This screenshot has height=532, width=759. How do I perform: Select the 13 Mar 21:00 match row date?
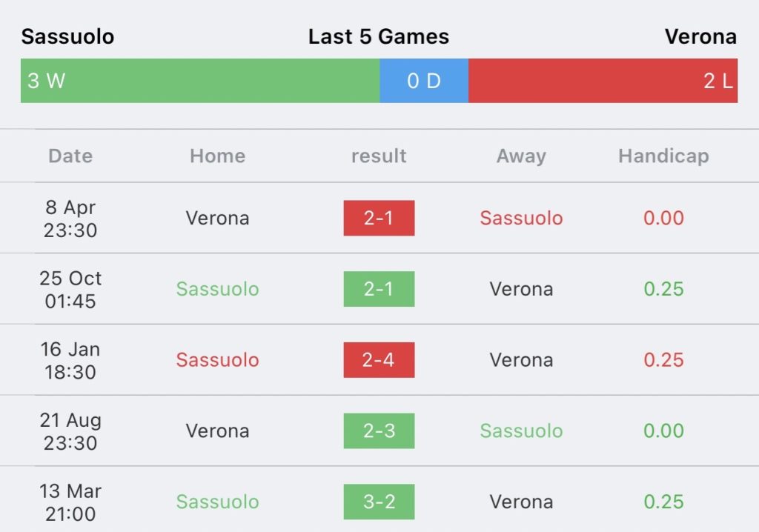pyautogui.click(x=70, y=502)
